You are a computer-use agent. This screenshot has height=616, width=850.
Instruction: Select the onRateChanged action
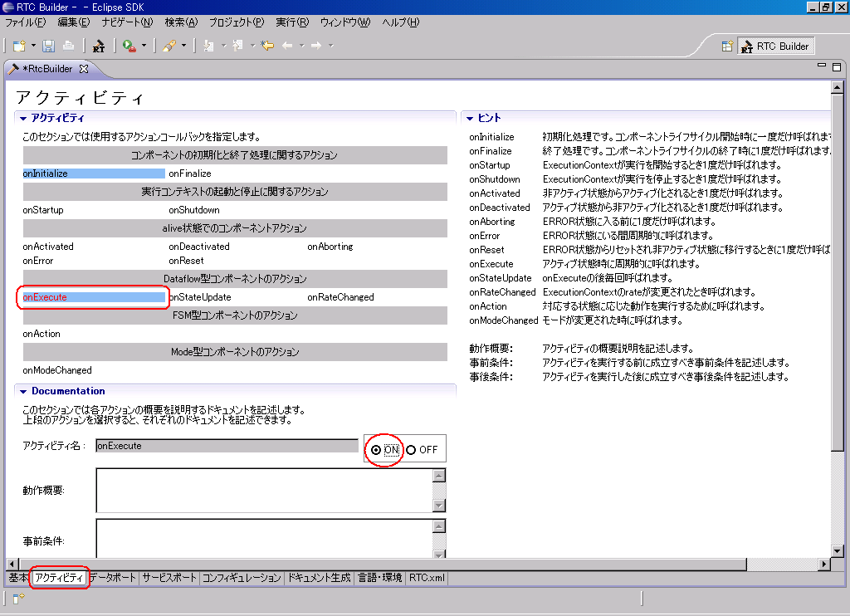[x=340, y=297]
